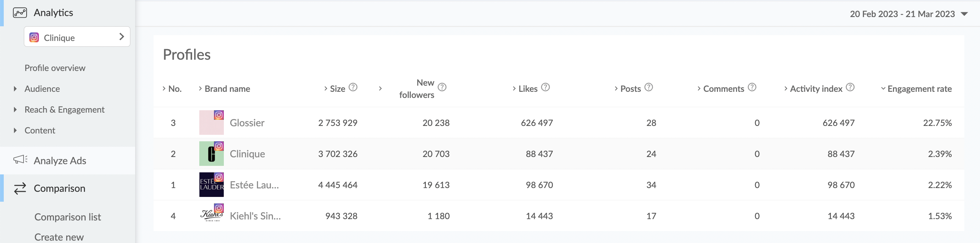Click the Analytics chart icon
980x243 pixels.
[x=20, y=13]
